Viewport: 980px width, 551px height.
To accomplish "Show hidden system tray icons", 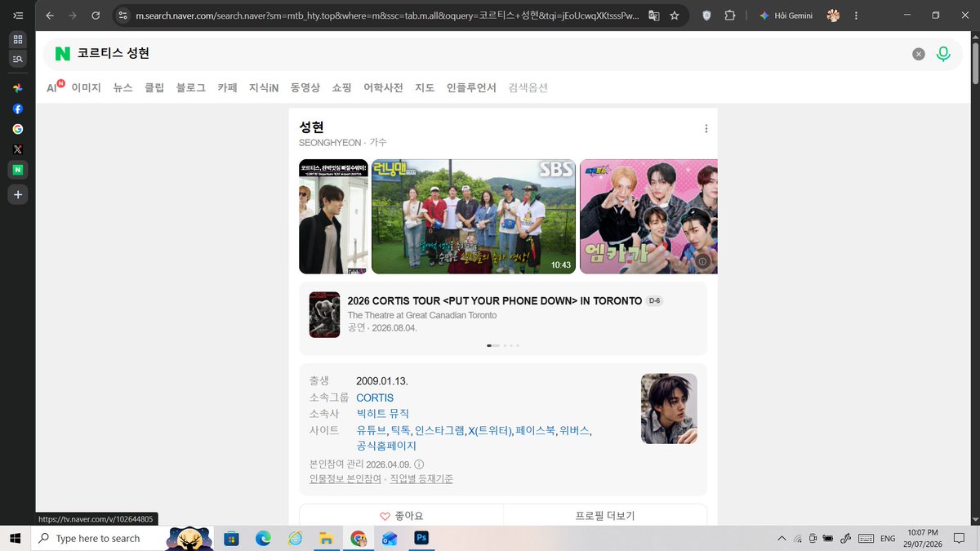I will coord(782,538).
